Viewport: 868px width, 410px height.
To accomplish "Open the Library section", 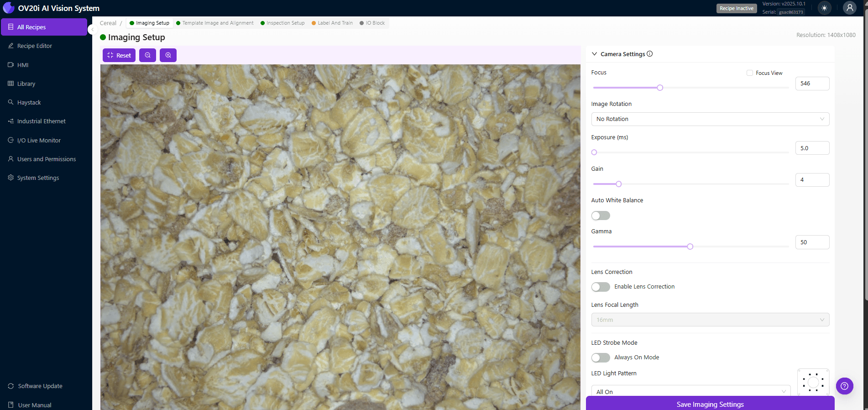I will (44, 84).
